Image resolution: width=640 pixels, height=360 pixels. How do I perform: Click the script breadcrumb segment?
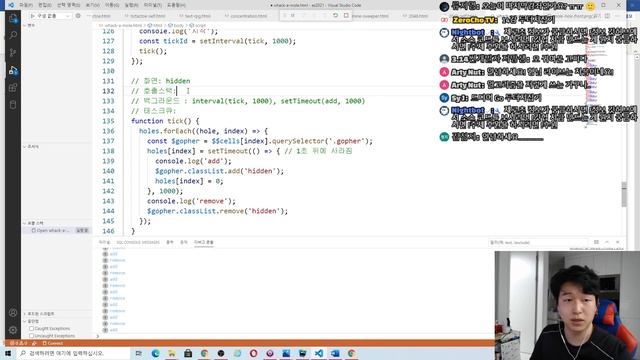(x=198, y=25)
